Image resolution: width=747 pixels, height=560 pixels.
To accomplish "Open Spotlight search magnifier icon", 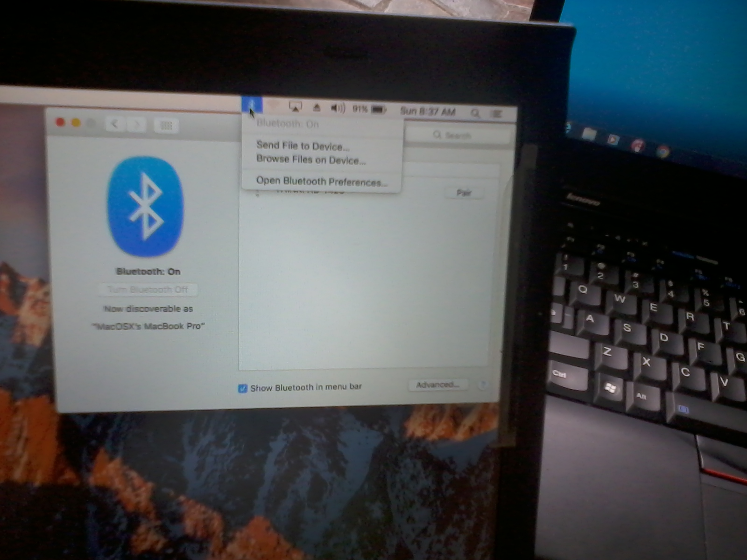I will [x=475, y=113].
